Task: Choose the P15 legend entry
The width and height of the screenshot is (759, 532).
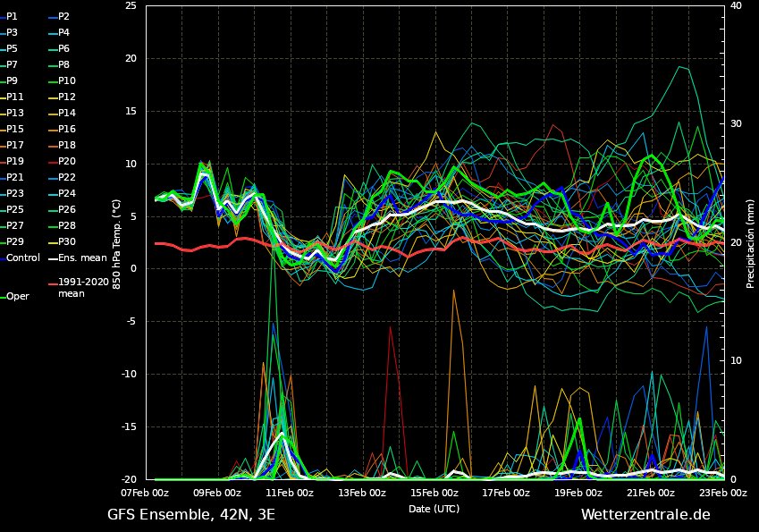Action: coord(12,129)
